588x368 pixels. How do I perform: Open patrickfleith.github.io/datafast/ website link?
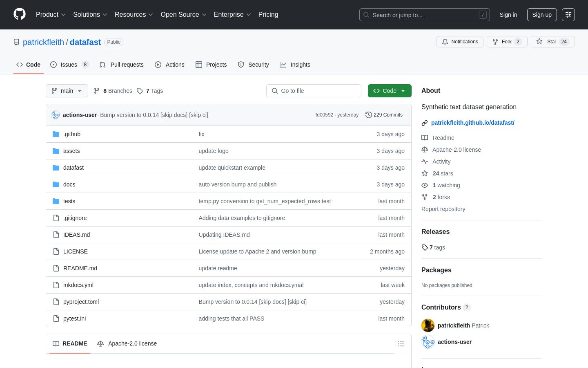click(473, 123)
